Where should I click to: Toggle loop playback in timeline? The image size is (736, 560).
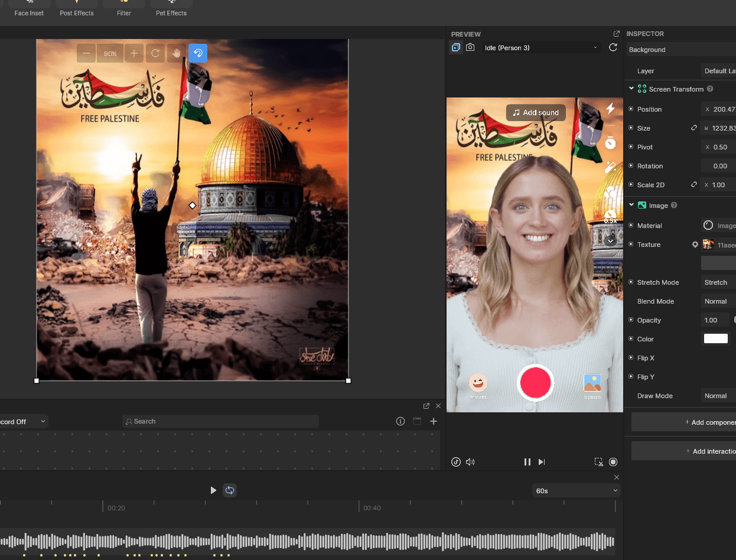[230, 490]
